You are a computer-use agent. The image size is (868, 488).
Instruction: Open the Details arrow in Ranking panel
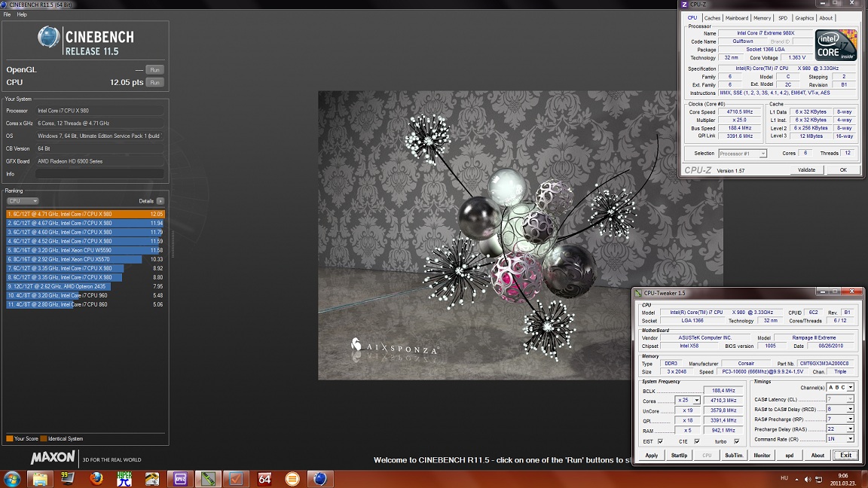coord(160,201)
